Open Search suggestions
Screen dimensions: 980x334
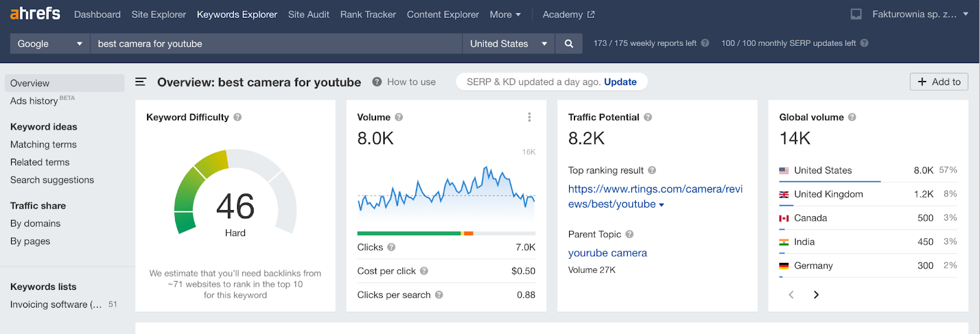(x=52, y=180)
